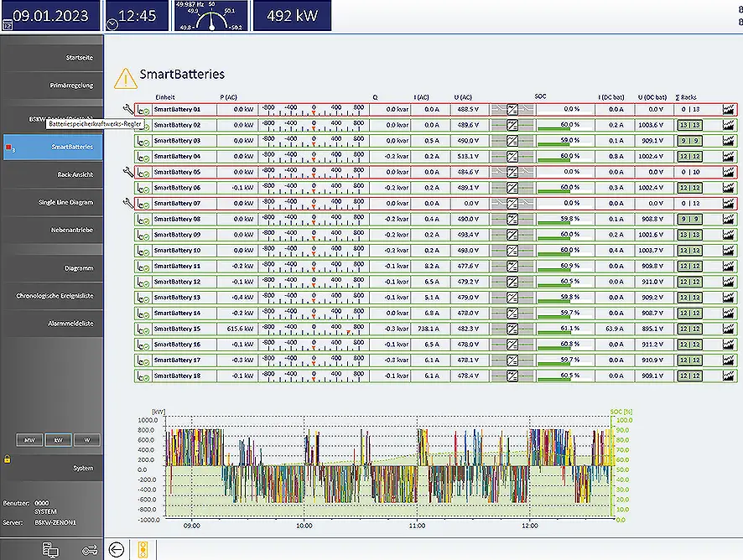Click the power history chart area

point(388,469)
